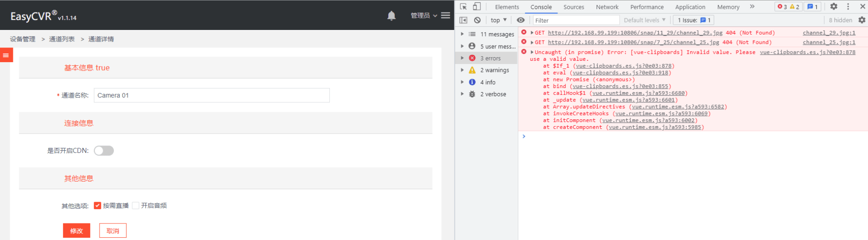868x240 pixels.
Task: Click the 取消 cancel button
Action: pyautogui.click(x=113, y=231)
